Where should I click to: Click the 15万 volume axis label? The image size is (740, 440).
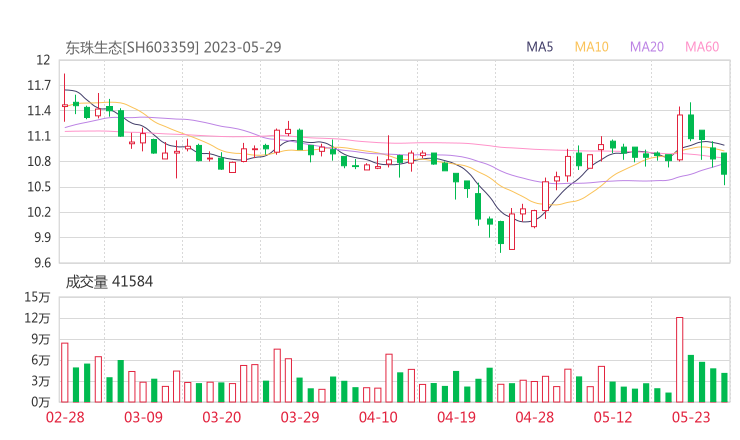click(38, 297)
